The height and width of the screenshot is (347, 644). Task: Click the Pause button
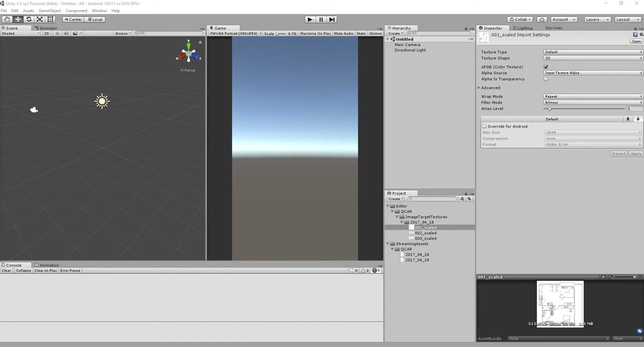tap(321, 19)
